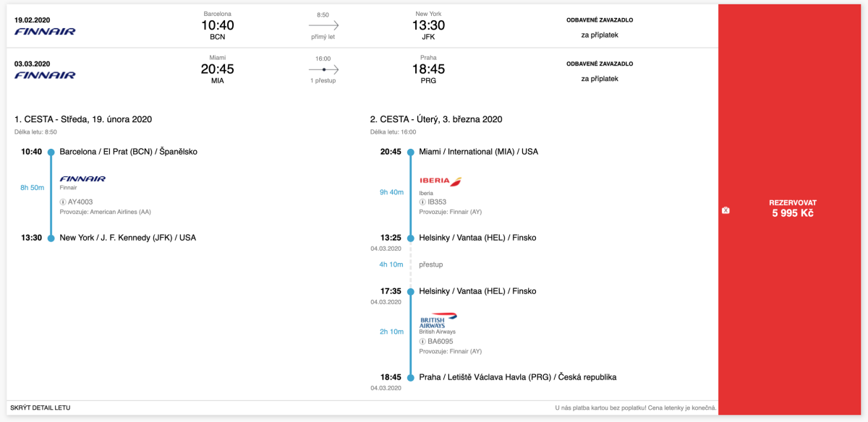Click info icon next to flight AY4003

tap(63, 202)
